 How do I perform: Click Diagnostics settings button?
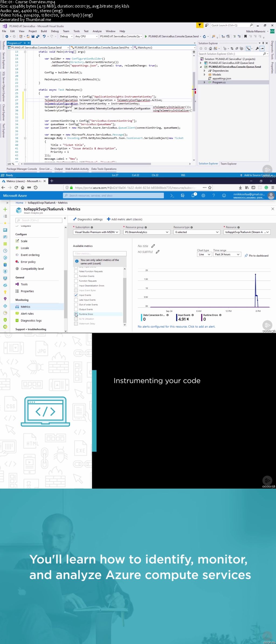click(x=88, y=219)
